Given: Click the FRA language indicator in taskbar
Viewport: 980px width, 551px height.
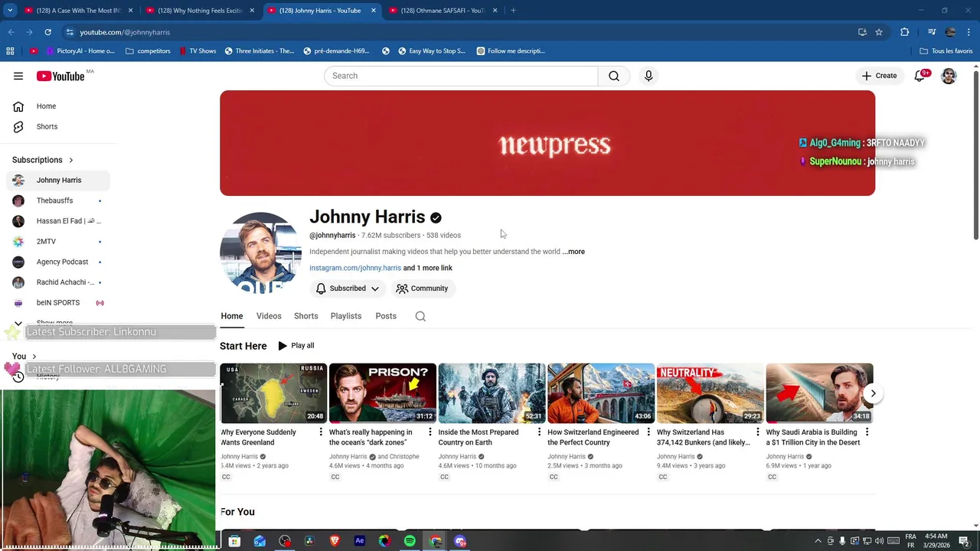Looking at the screenshot, I should 911,540.
